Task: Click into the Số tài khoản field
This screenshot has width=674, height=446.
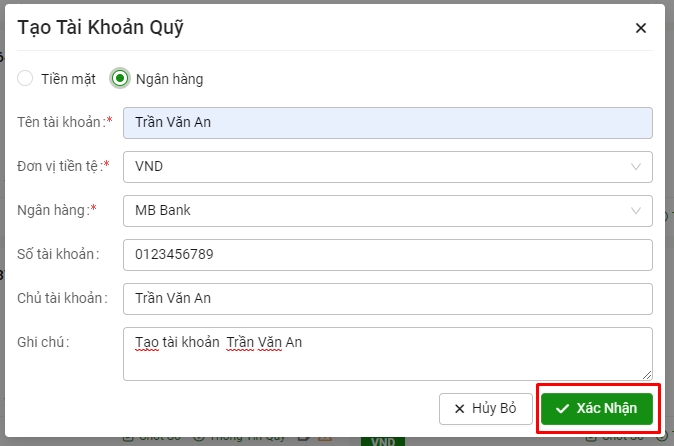Action: click(x=387, y=254)
